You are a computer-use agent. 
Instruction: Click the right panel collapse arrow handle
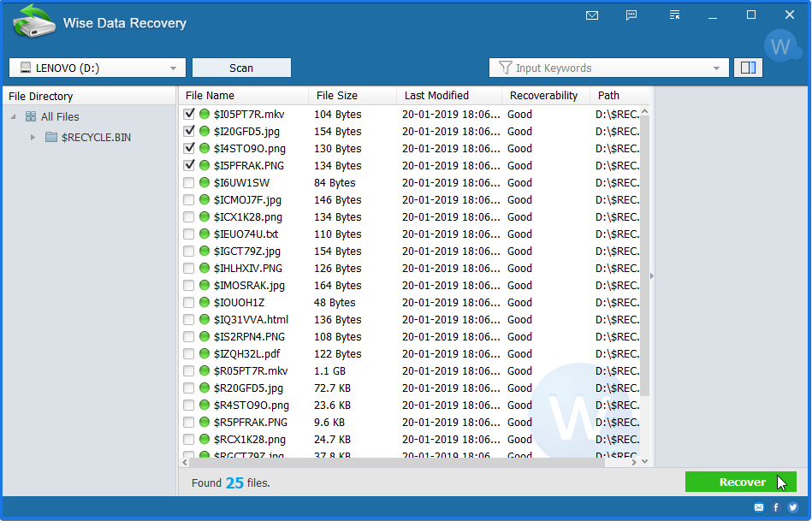(651, 276)
